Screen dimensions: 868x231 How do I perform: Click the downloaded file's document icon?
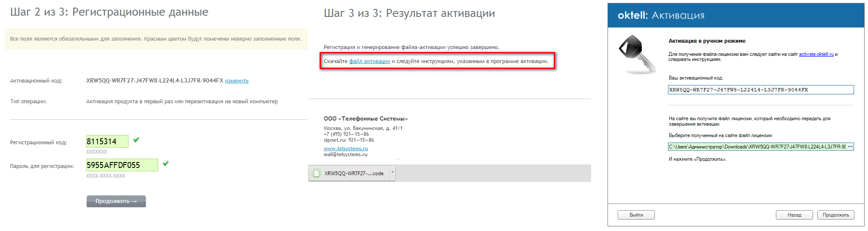tap(316, 173)
